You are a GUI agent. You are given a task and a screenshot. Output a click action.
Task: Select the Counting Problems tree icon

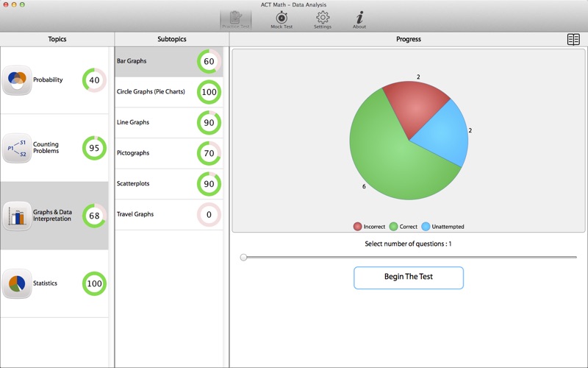pyautogui.click(x=16, y=148)
